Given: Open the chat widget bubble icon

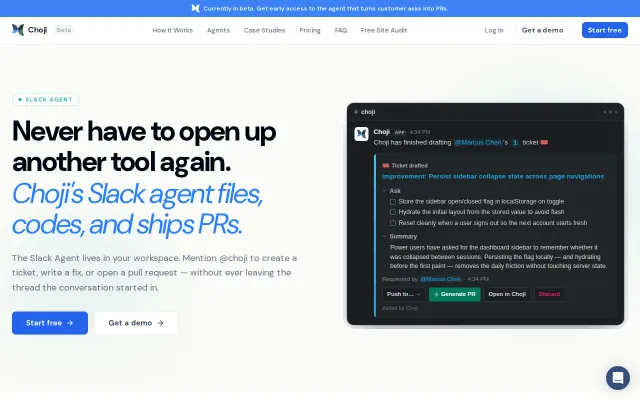Looking at the screenshot, I should (618, 378).
